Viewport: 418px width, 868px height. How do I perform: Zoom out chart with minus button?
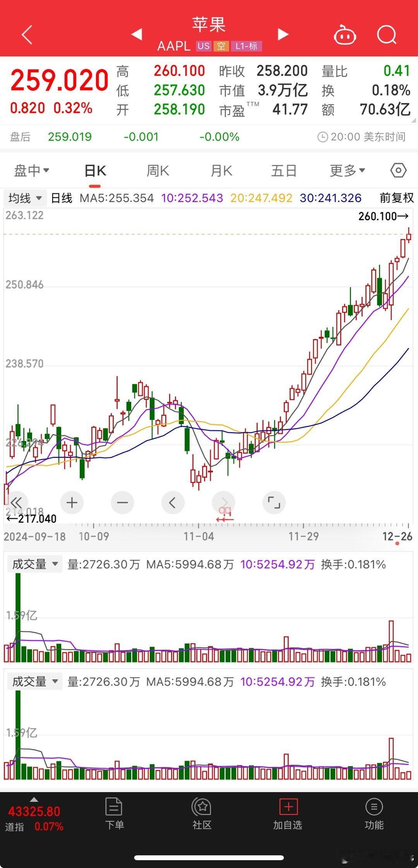pyautogui.click(x=122, y=503)
